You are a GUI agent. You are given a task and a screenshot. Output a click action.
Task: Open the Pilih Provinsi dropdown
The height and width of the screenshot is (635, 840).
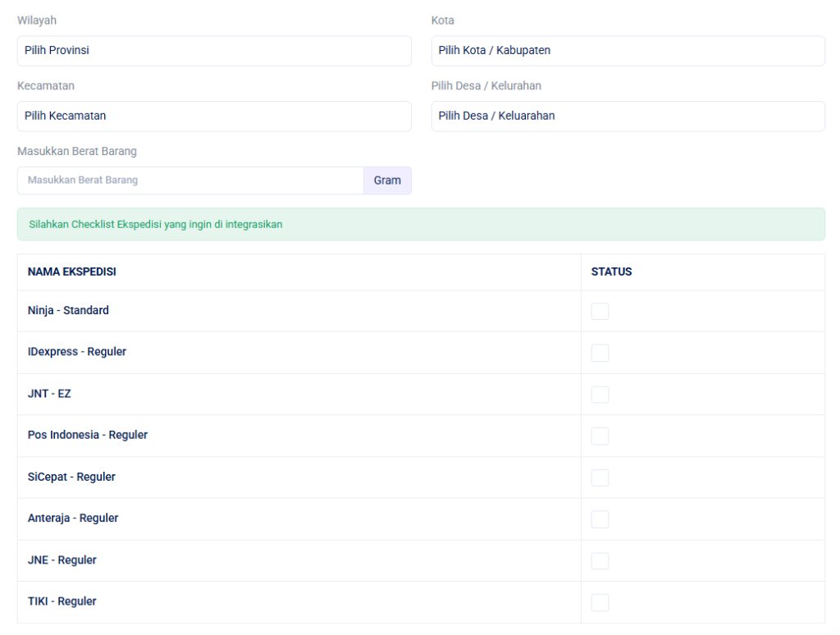click(x=214, y=51)
